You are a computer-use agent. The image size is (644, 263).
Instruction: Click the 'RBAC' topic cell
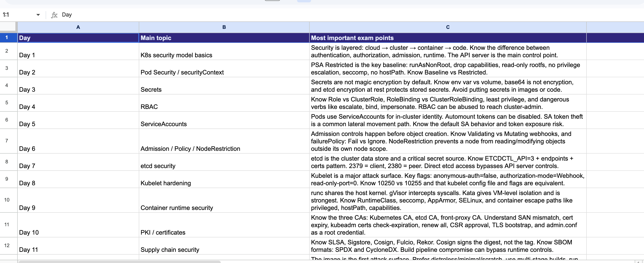pyautogui.click(x=224, y=103)
